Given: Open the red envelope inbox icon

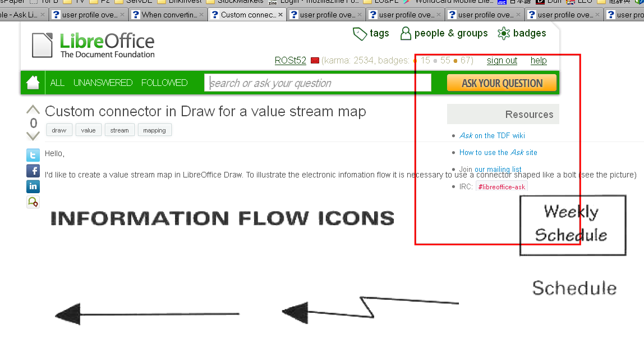Looking at the screenshot, I should (x=314, y=61).
